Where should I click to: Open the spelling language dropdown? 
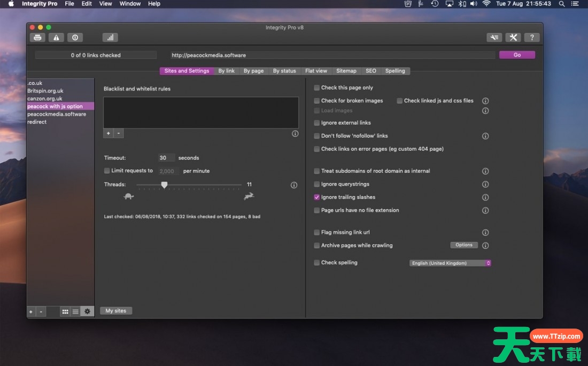click(450, 263)
